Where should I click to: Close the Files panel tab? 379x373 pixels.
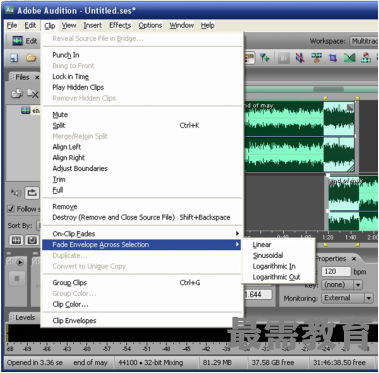pos(37,77)
